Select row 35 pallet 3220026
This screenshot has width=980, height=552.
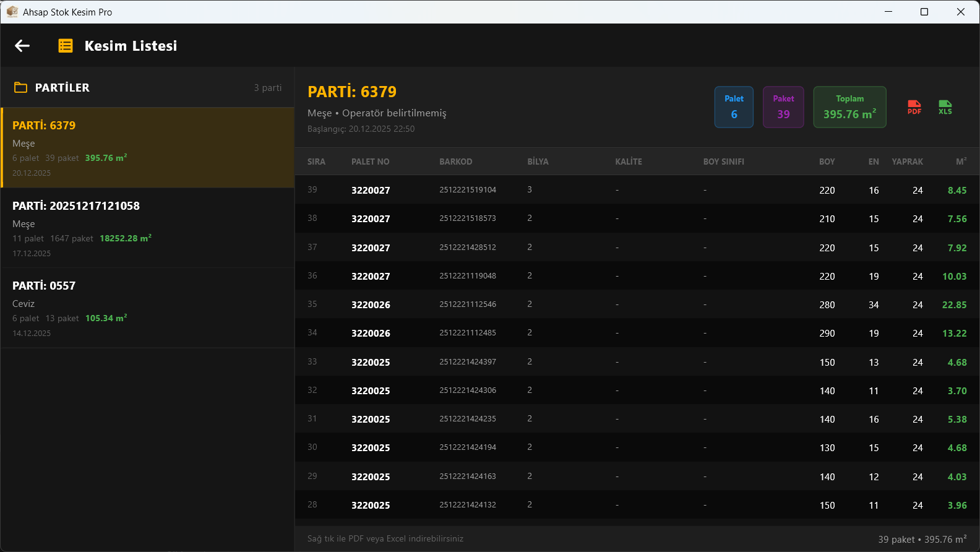pyautogui.click(x=637, y=304)
